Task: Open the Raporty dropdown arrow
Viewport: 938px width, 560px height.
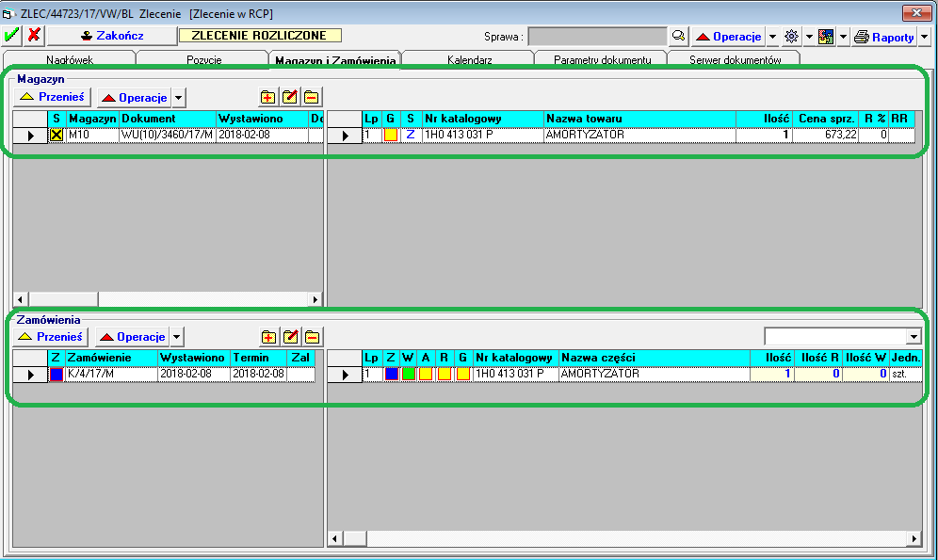Action: click(x=924, y=37)
